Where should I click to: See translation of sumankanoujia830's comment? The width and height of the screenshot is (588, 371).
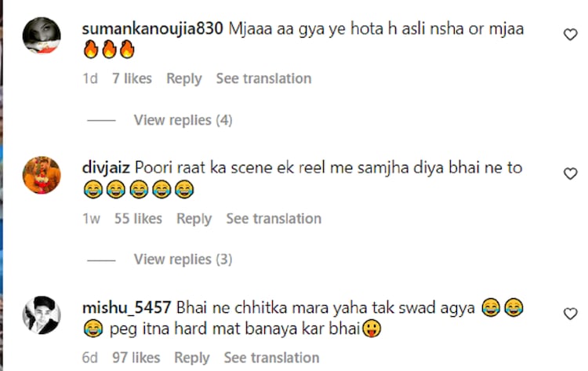click(x=263, y=78)
